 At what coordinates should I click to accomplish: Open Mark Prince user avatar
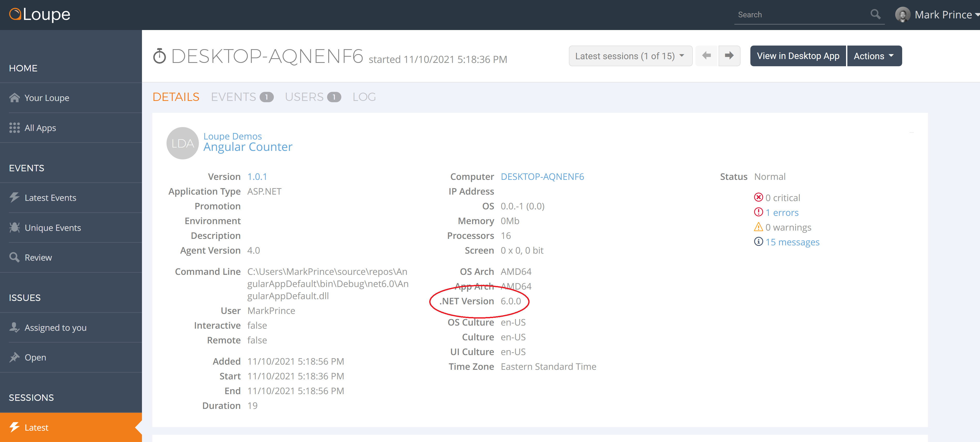[x=902, y=15]
